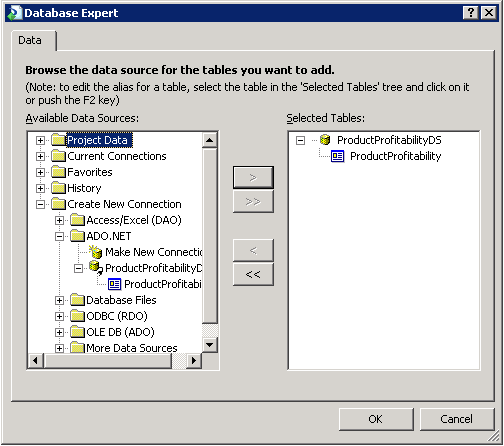504x446 pixels.
Task: Click the vertical scrollbar thumb
Action: [210, 236]
